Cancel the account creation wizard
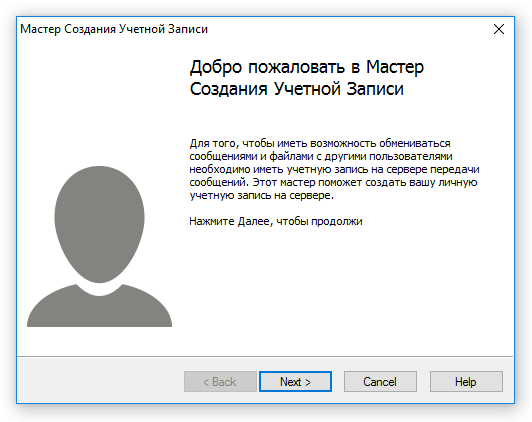Screen dimensions: 532x422 click(x=380, y=382)
